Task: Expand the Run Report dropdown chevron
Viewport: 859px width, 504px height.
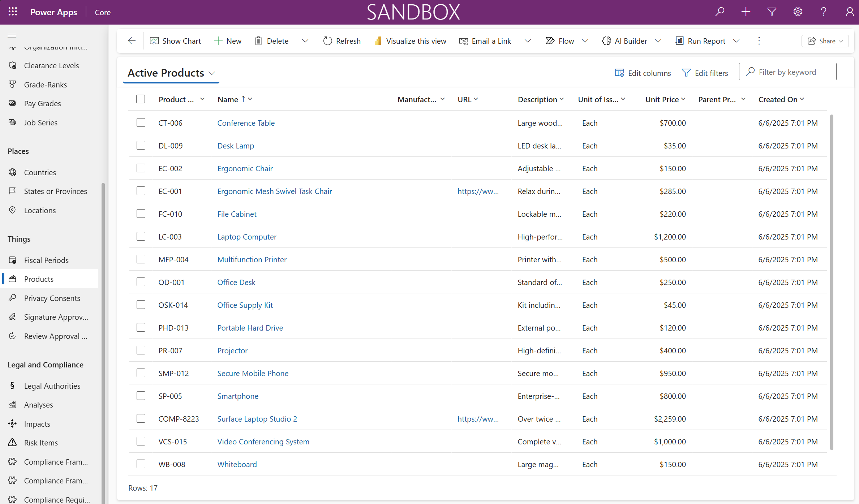Action: (x=736, y=41)
